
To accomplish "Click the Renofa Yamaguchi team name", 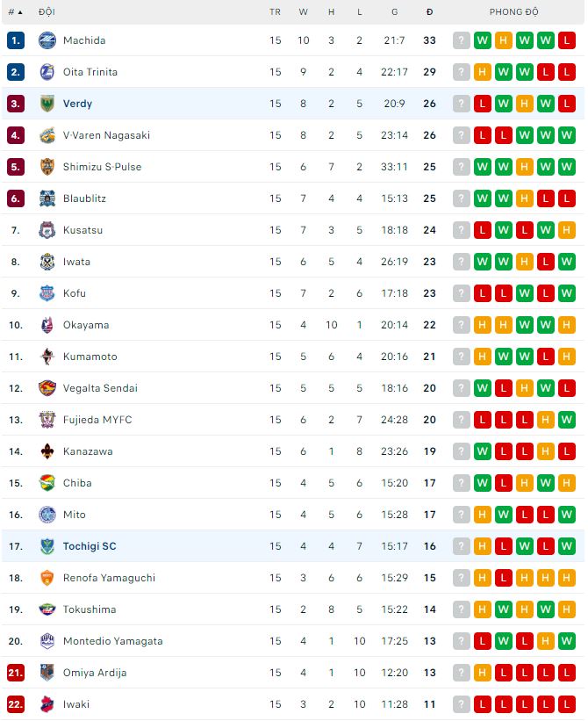I will click(109, 578).
